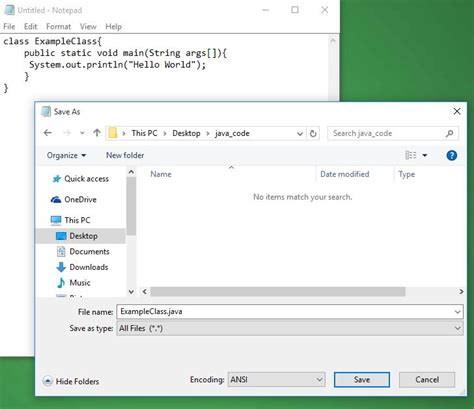
Task: Open Quick access in navigation pane
Action: pos(86,179)
